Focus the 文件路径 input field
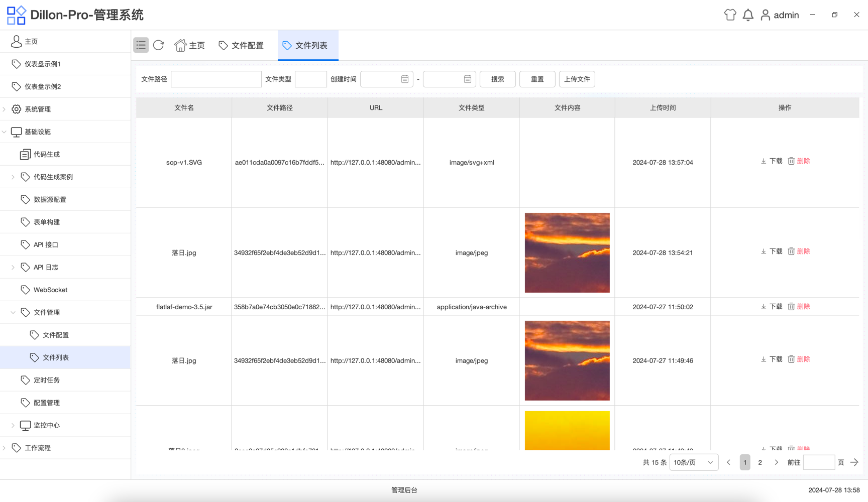Viewport: 868px width, 502px height. tap(216, 79)
